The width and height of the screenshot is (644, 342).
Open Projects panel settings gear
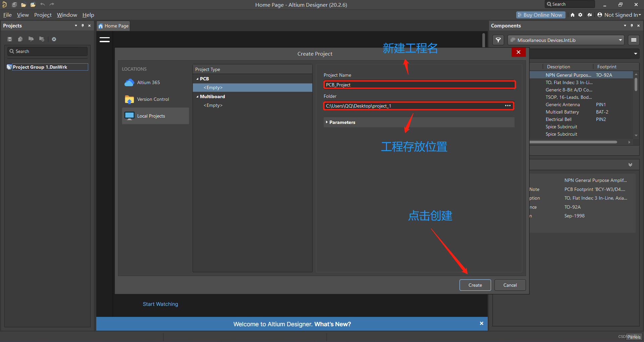pos(54,39)
